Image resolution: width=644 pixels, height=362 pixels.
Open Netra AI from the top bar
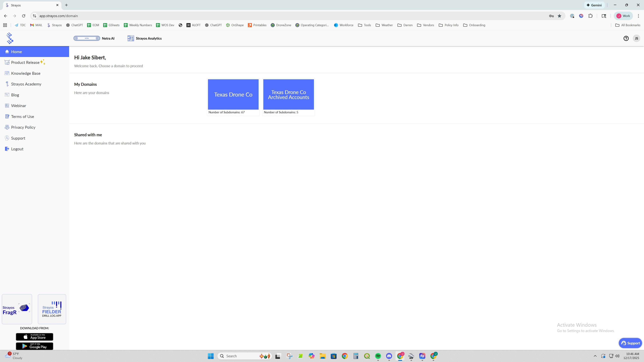tap(94, 38)
